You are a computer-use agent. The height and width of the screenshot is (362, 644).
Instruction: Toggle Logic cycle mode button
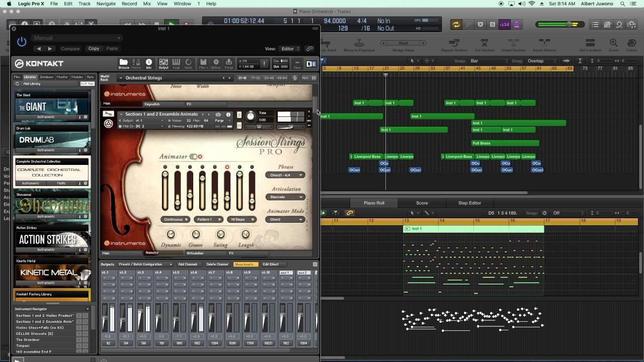pyautogui.click(x=456, y=24)
